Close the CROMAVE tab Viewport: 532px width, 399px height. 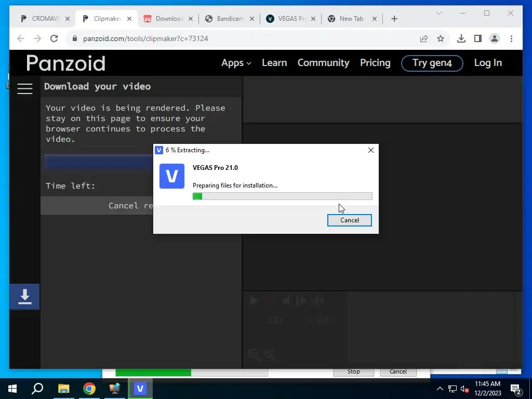pyautogui.click(x=68, y=19)
